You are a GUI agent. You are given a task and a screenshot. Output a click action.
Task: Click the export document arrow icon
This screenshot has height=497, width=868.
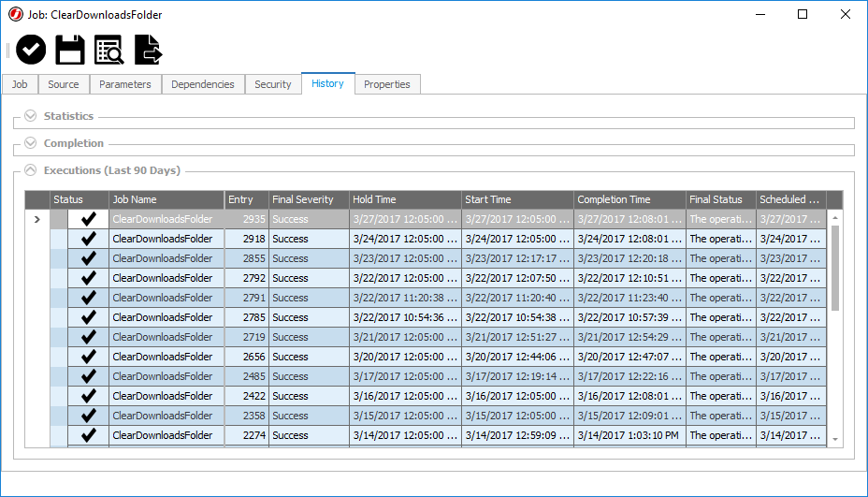[x=148, y=50]
